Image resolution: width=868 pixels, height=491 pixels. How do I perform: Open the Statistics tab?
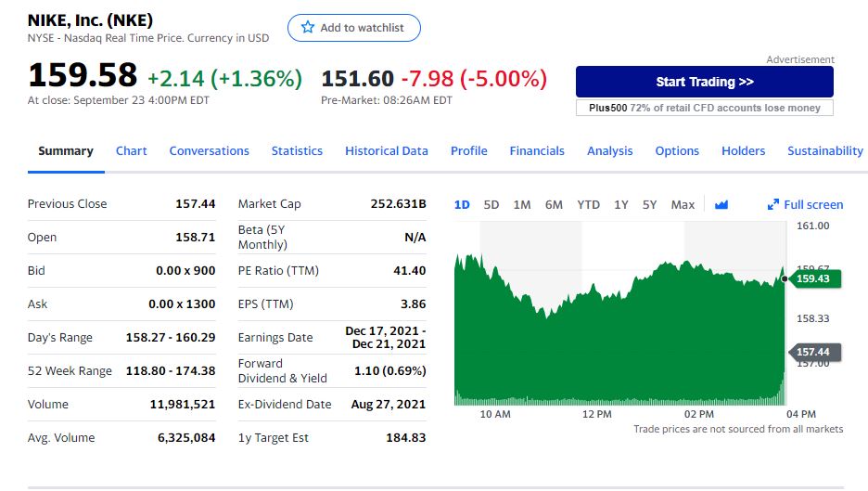click(x=297, y=151)
